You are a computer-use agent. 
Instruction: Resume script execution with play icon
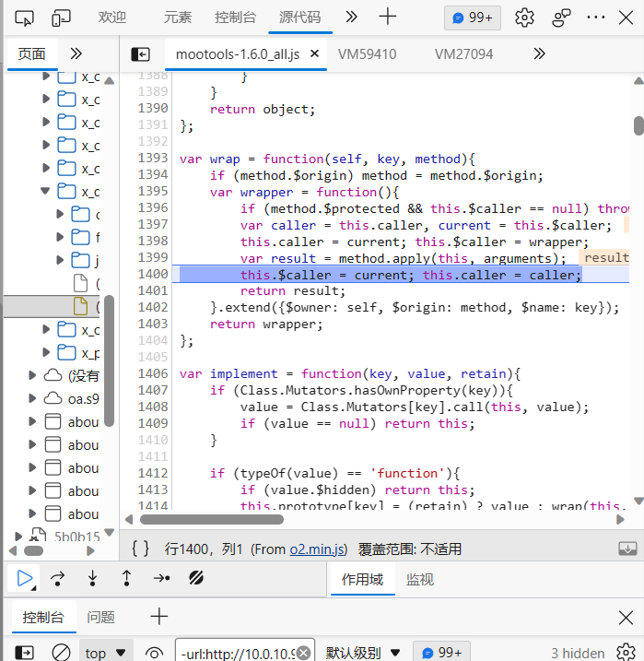click(25, 578)
